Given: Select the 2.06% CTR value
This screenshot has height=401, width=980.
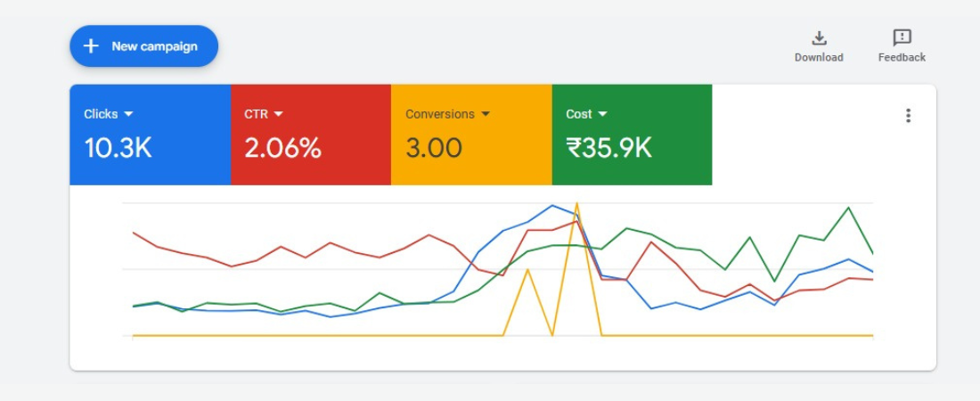Looking at the screenshot, I should [282, 148].
